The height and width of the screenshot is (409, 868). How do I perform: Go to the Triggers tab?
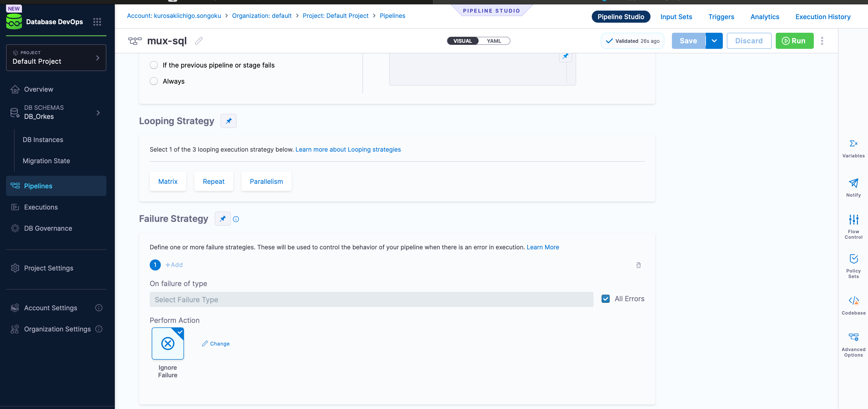pyautogui.click(x=721, y=17)
